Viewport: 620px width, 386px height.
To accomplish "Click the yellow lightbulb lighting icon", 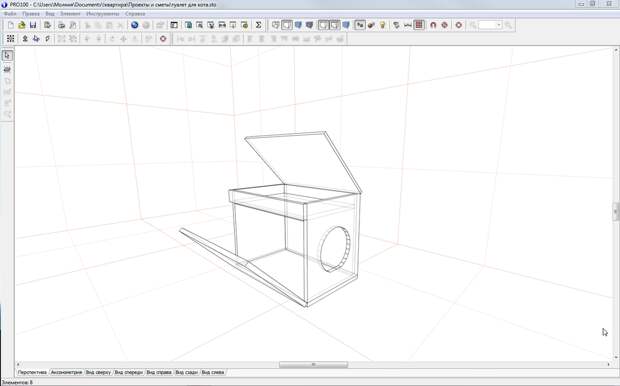I will (382, 25).
